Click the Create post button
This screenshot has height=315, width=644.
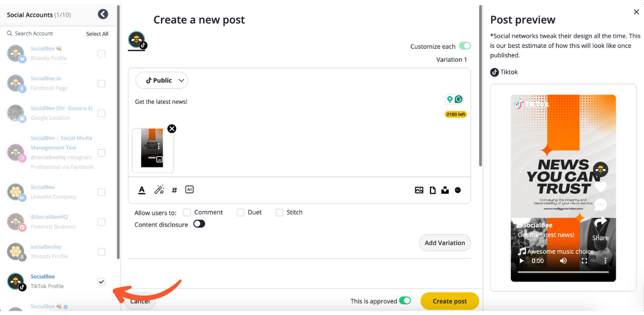[449, 301]
